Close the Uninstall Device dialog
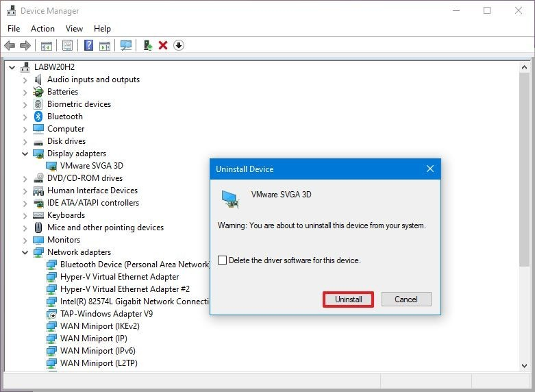This screenshot has width=535, height=392. [x=430, y=169]
